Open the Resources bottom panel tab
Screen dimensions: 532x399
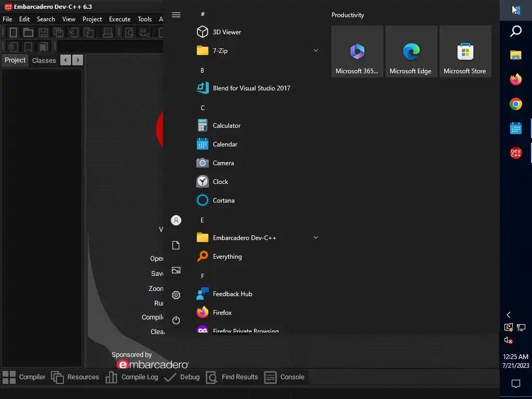pos(75,377)
